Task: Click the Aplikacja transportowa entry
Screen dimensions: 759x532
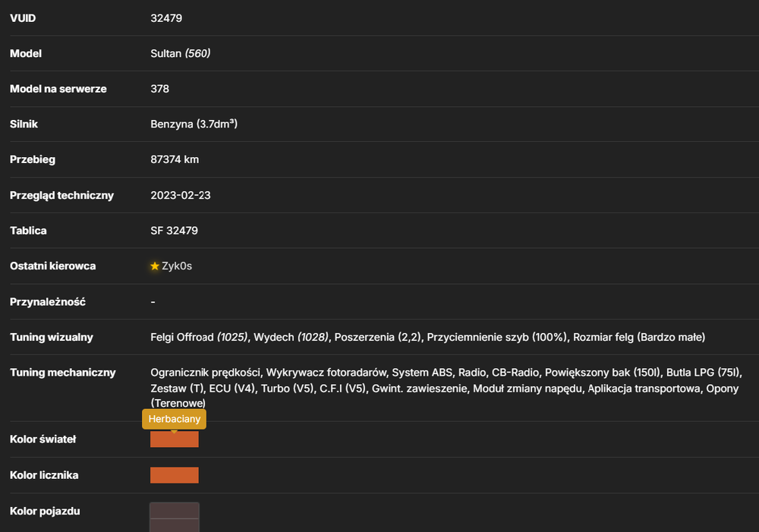Action: click(644, 389)
